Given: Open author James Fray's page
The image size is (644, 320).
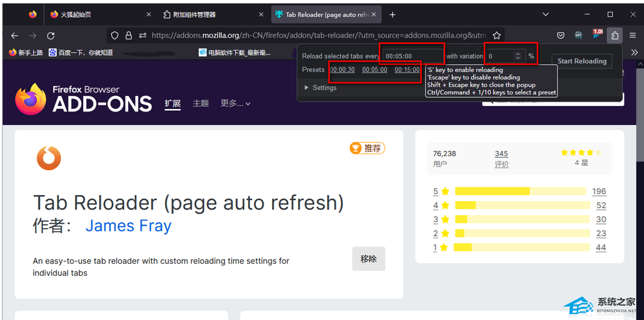Looking at the screenshot, I should coord(128,225).
